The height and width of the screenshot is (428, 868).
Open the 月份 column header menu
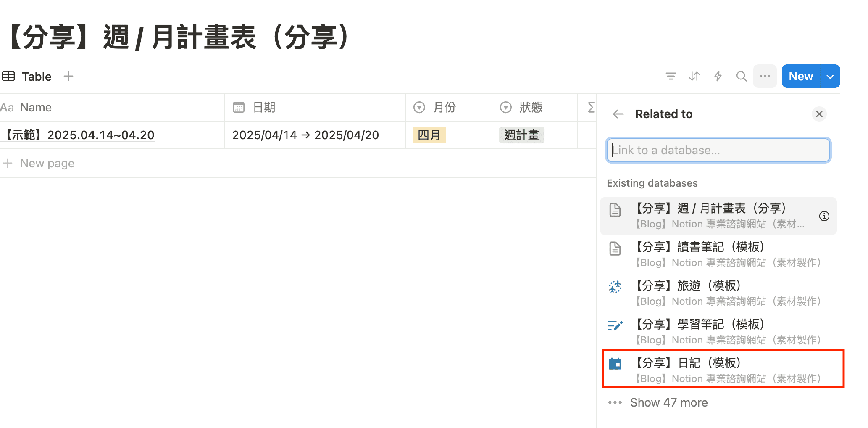pos(444,108)
